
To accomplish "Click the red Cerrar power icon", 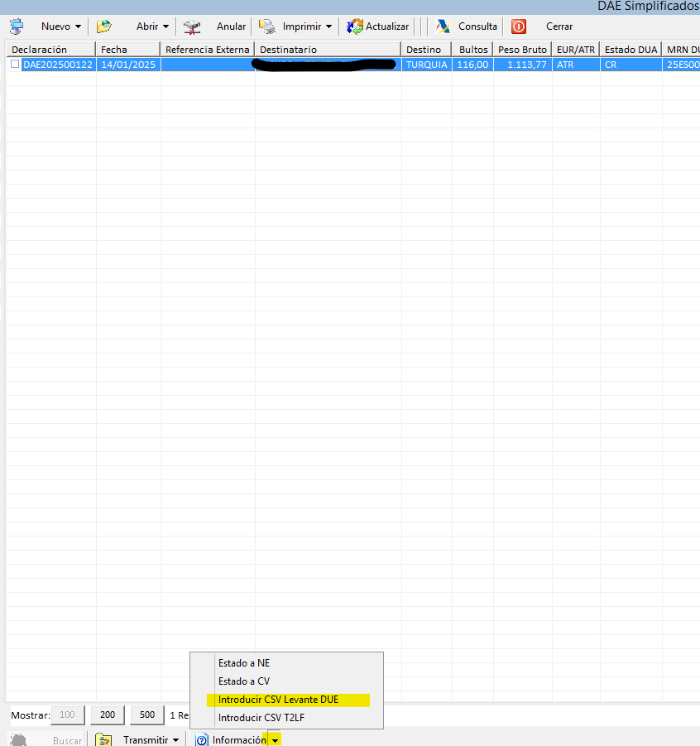I will pyautogui.click(x=519, y=26).
